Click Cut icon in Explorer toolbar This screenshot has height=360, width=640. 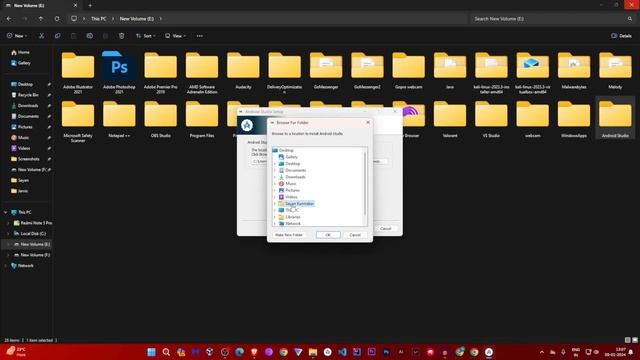41,36
